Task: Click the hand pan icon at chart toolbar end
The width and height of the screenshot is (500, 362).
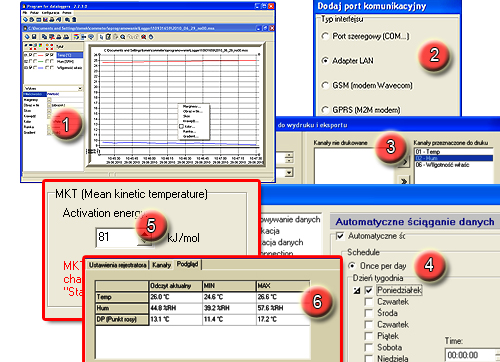Action: pyautogui.click(x=151, y=37)
